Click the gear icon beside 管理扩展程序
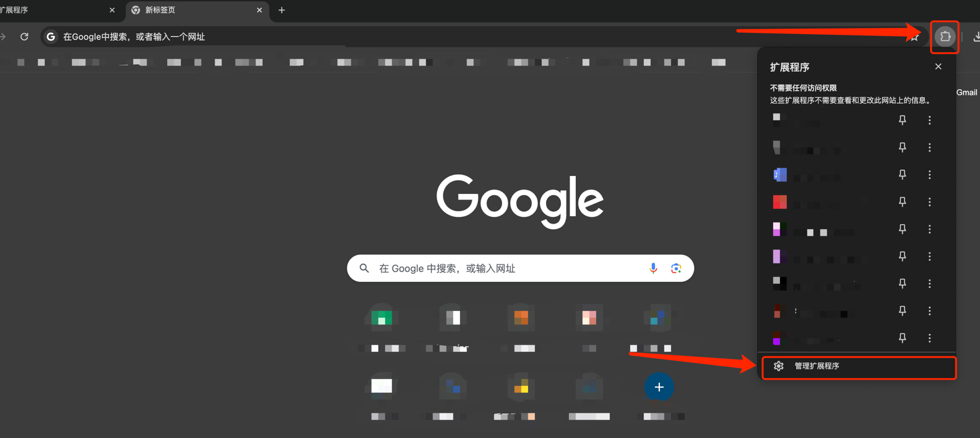This screenshot has height=438, width=980. click(779, 366)
